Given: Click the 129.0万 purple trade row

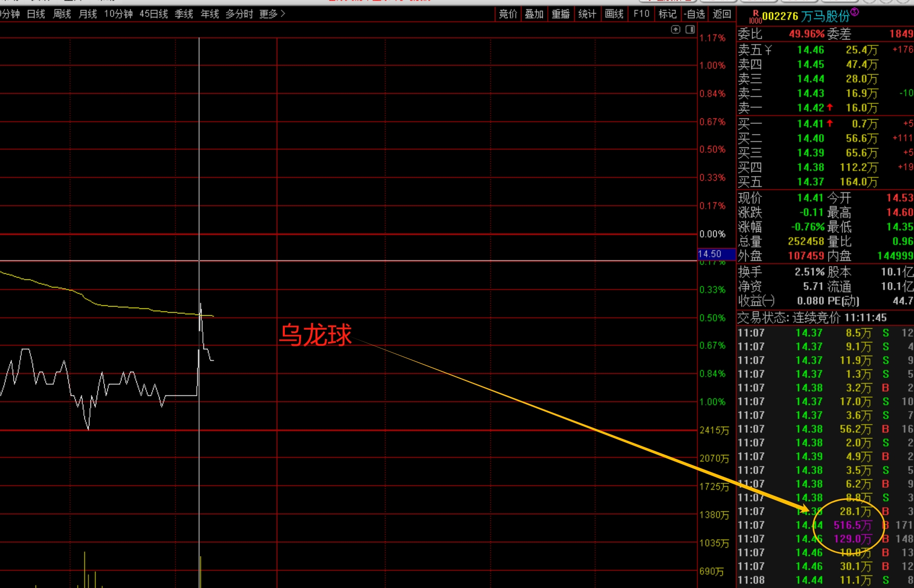Looking at the screenshot, I should tap(825, 539).
